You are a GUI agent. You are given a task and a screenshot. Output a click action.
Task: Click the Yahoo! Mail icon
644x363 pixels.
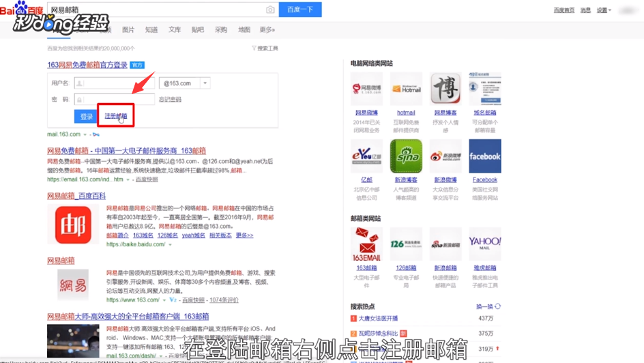[484, 244]
